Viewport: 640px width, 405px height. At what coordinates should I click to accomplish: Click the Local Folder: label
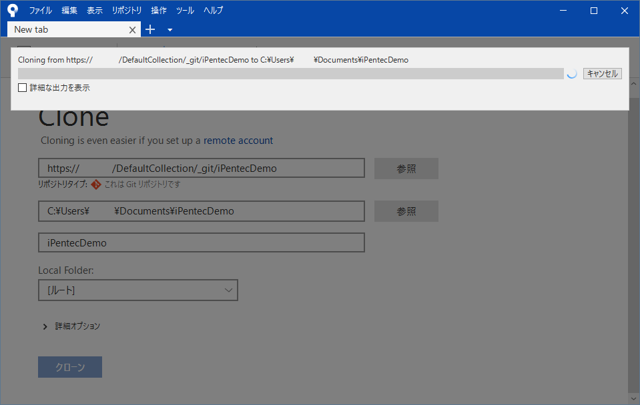click(66, 270)
